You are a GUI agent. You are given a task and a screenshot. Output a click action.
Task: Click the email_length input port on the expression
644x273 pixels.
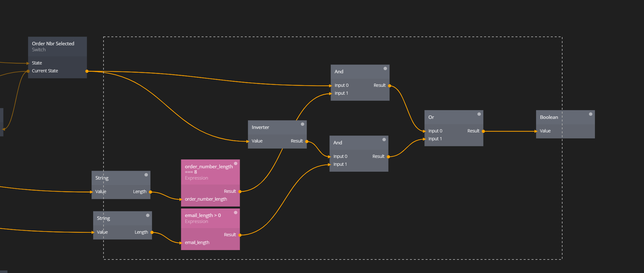click(181, 243)
